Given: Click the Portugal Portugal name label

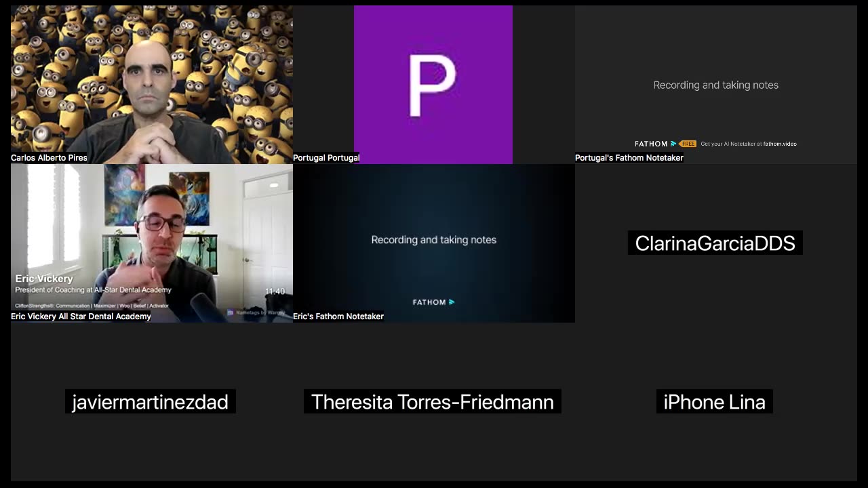Looking at the screenshot, I should [x=326, y=158].
